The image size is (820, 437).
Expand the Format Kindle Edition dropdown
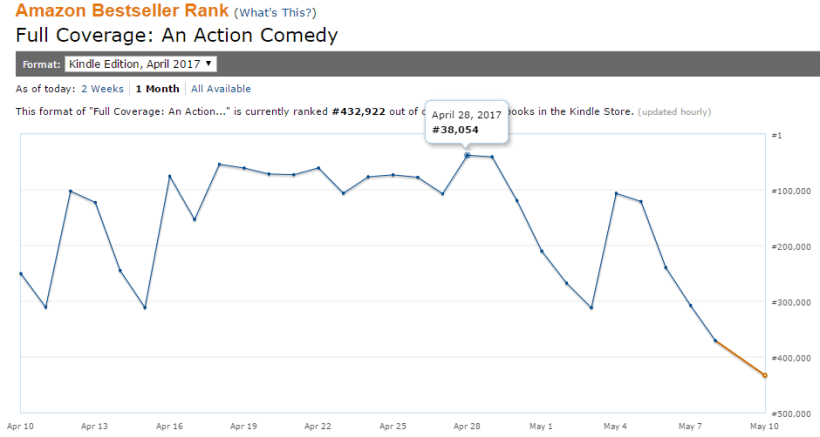[x=140, y=64]
